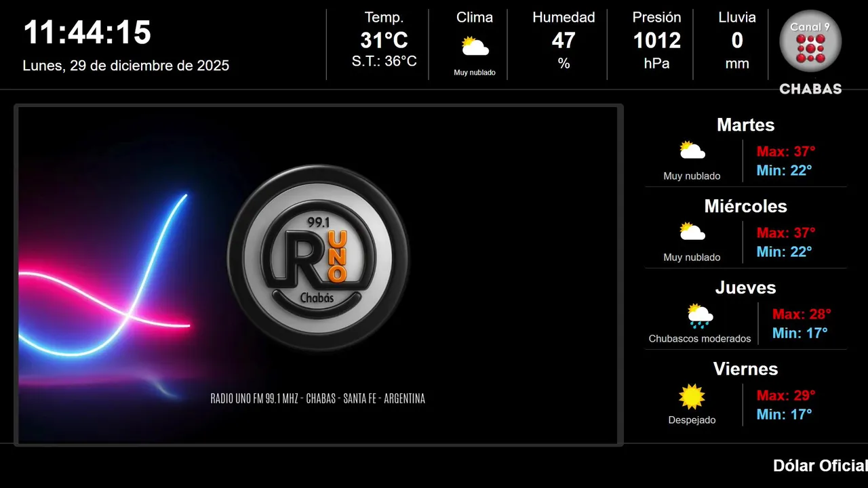Click Martes Min: 22° value
Screen dimensions: 868x488
784,170
